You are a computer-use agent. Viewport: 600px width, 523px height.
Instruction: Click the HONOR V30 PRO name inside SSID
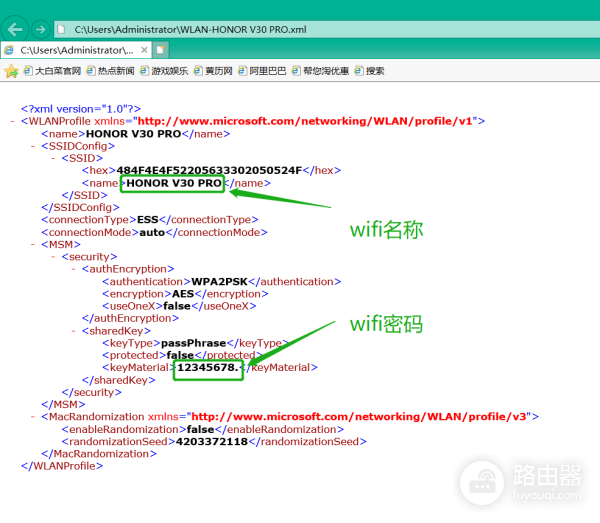click(174, 183)
